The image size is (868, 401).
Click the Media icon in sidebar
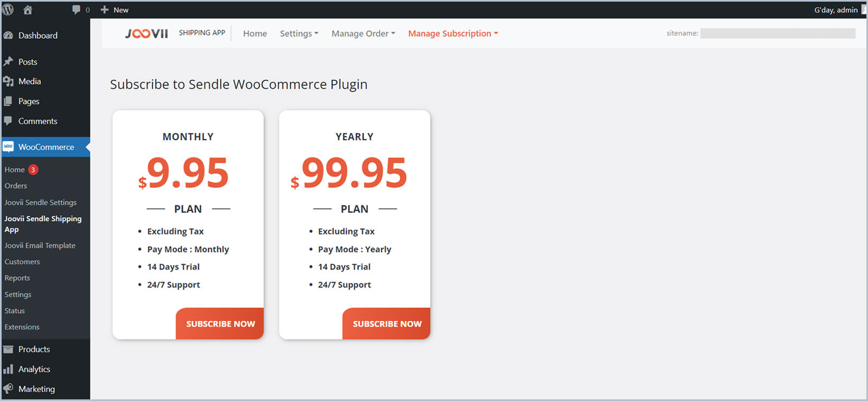pos(8,81)
